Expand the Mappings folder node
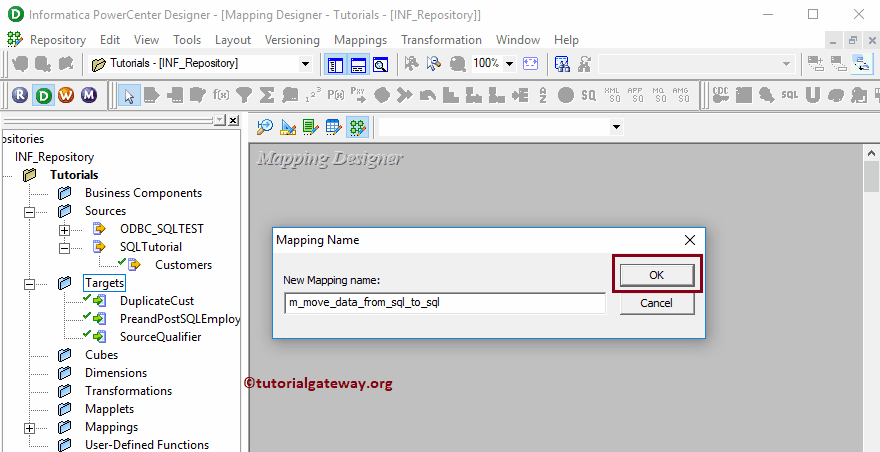 click(29, 428)
